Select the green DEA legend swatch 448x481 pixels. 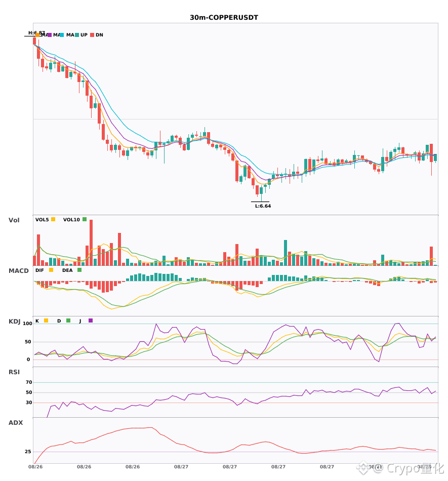(79, 270)
